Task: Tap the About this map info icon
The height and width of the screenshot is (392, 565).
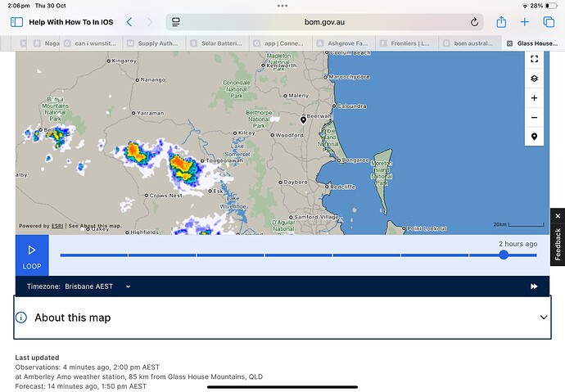Action: tap(21, 318)
